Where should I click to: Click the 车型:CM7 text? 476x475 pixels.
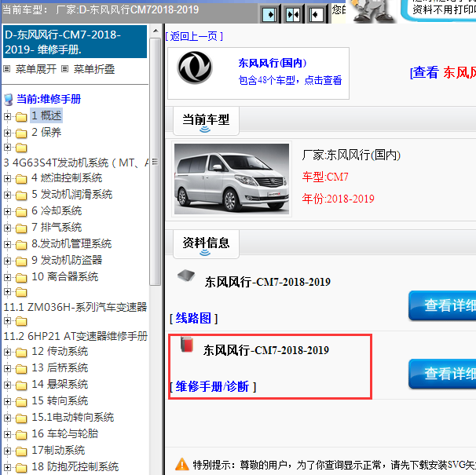point(325,177)
